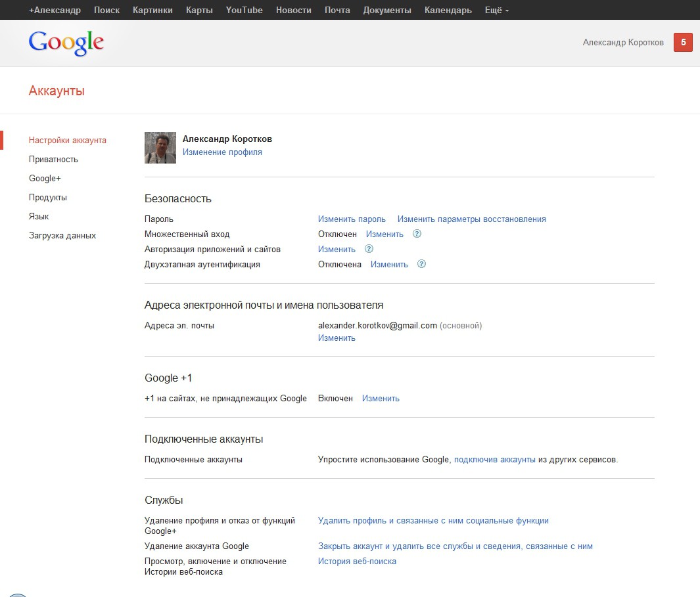Click Изменить пароль link

point(352,219)
